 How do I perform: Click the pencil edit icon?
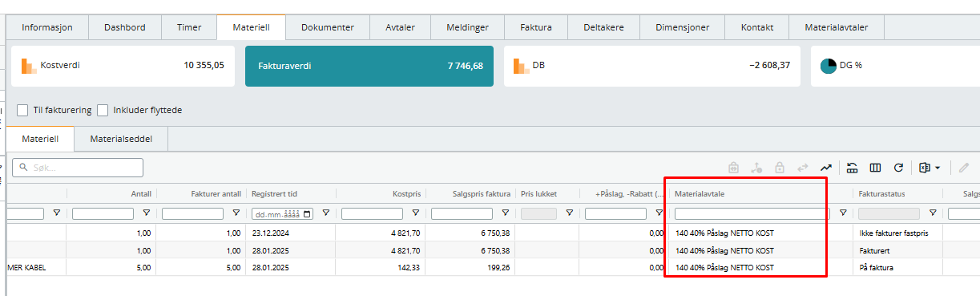[x=963, y=168]
